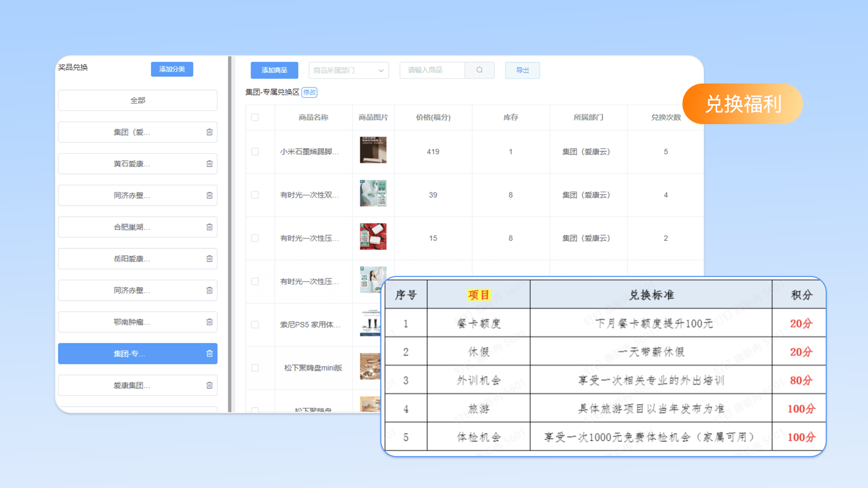Delete the 集团（爱... category with trash icon
Screen dimensions: 868x488
coord(209,132)
